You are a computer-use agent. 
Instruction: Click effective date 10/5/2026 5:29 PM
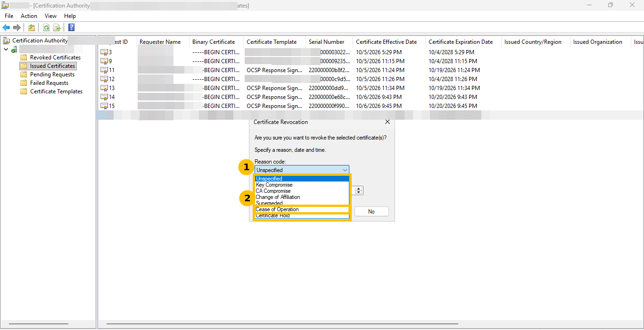click(379, 52)
